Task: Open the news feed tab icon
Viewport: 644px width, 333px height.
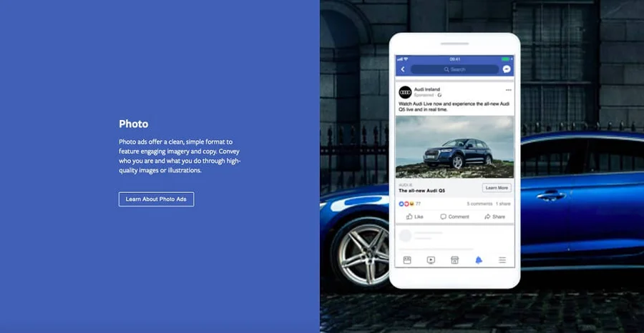Action: pyautogui.click(x=407, y=260)
